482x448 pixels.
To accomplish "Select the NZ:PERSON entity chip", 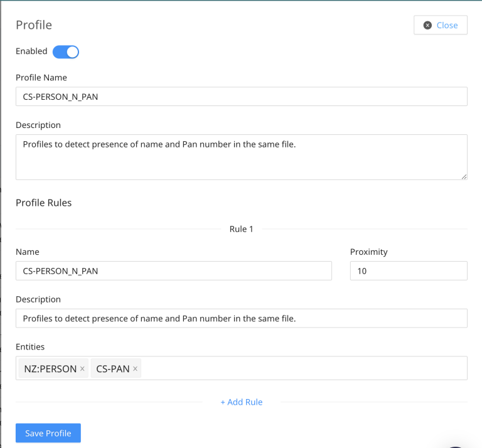I will point(50,369).
